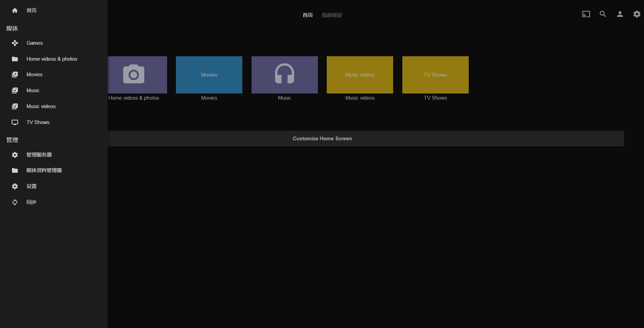Click the Games controller icon

click(x=15, y=43)
